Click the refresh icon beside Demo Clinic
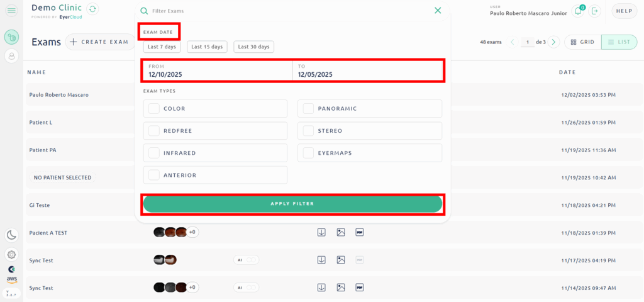The height and width of the screenshot is (302, 644). click(x=92, y=9)
